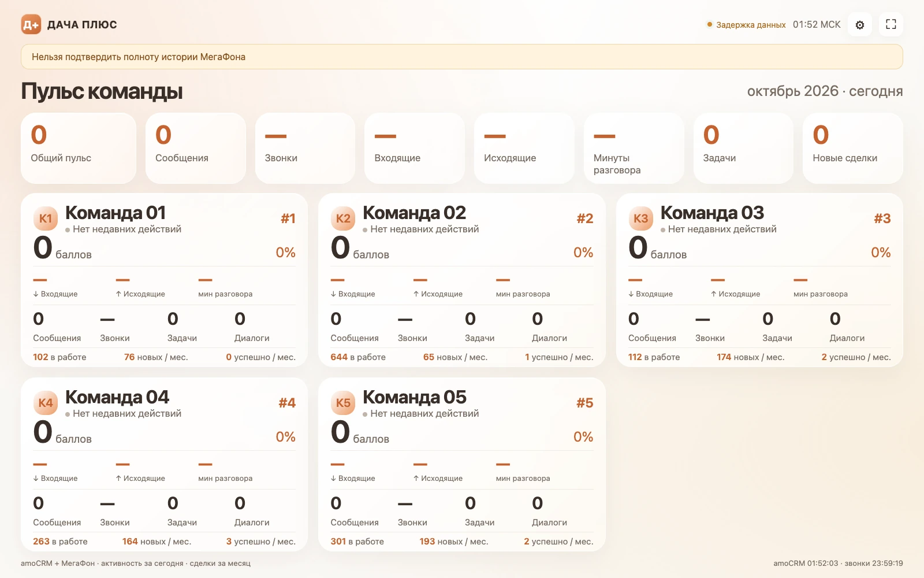
Task: Click the Пульс команды heading
Action: click(102, 91)
